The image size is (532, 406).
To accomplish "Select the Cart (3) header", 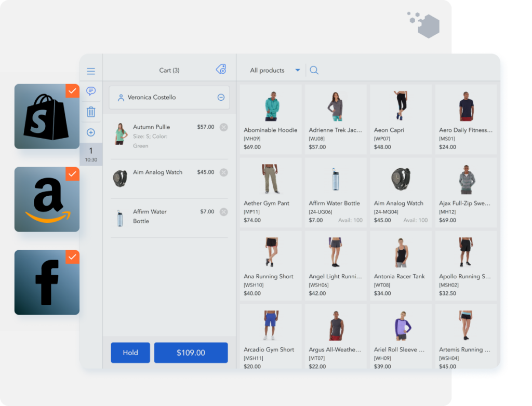I will point(169,70).
